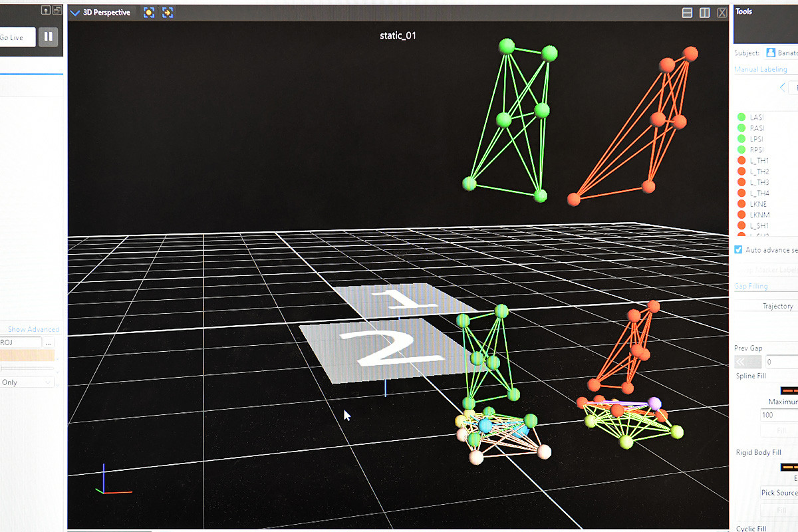
Task: Collapse the Gap Filling section
Action: (751, 286)
